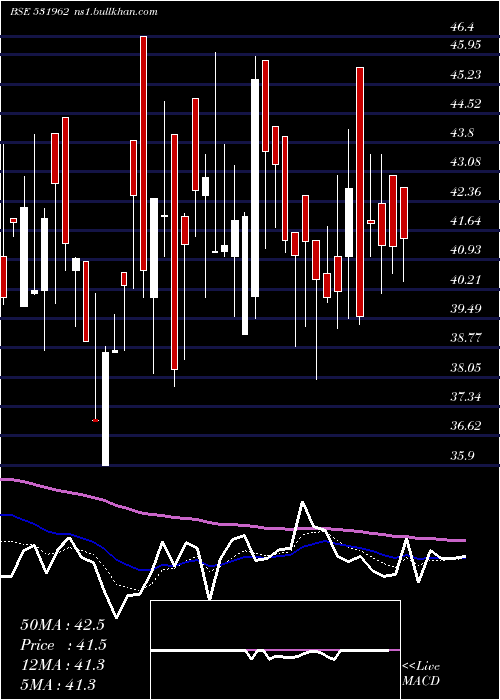
Task: Click the 46.4 price level label
Action: pos(462,27)
